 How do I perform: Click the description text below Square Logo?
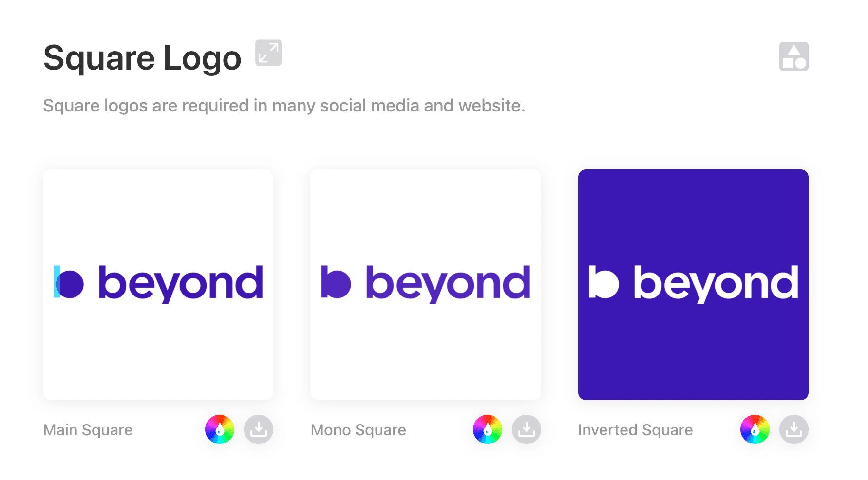(x=284, y=106)
